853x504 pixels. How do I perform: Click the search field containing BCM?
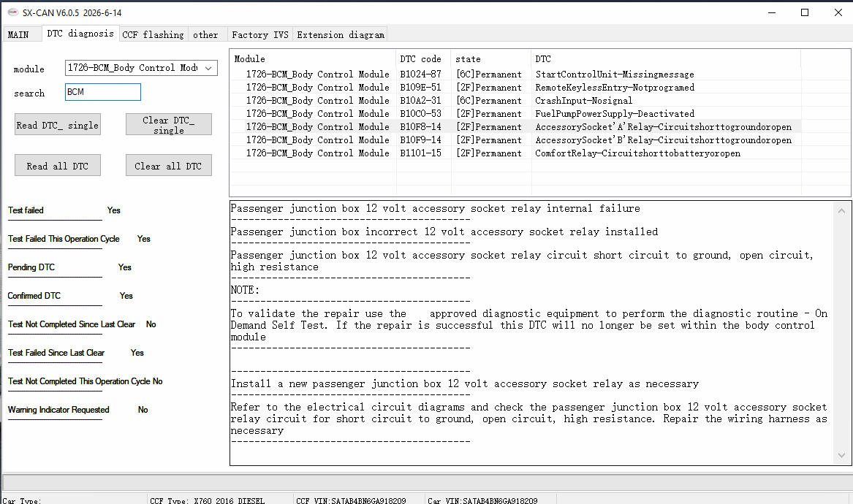coord(103,92)
